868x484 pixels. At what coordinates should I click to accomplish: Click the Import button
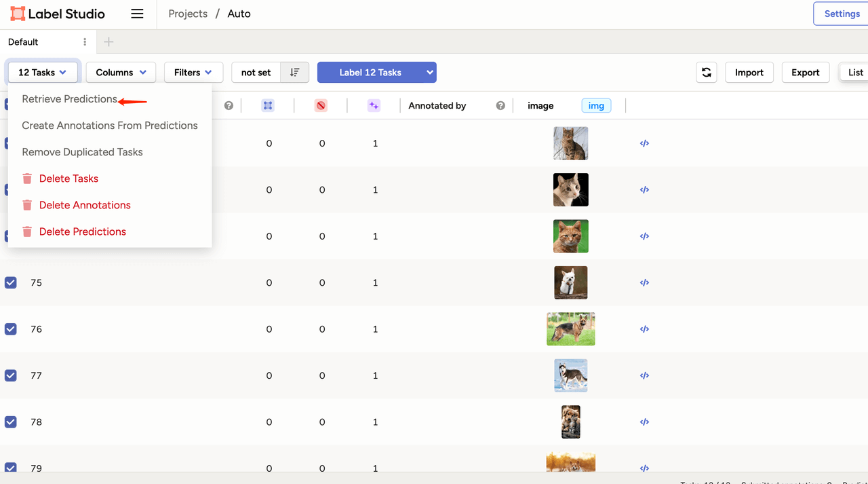(x=749, y=73)
